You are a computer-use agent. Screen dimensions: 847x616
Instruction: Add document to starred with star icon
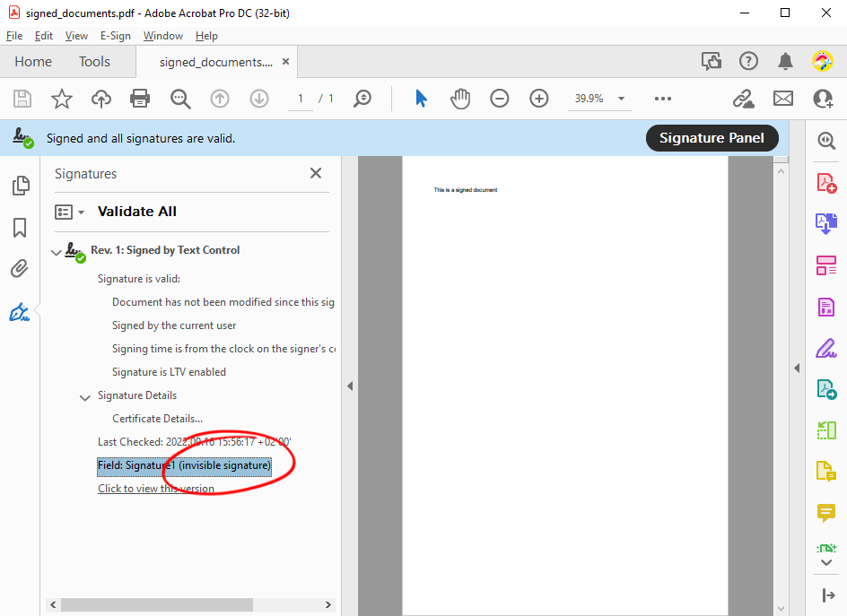coord(62,99)
